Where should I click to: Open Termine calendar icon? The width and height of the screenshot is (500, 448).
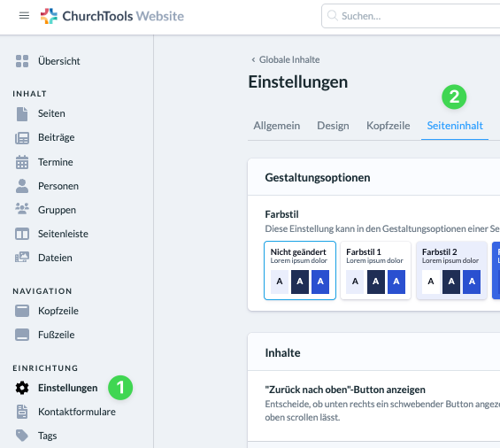(x=22, y=162)
